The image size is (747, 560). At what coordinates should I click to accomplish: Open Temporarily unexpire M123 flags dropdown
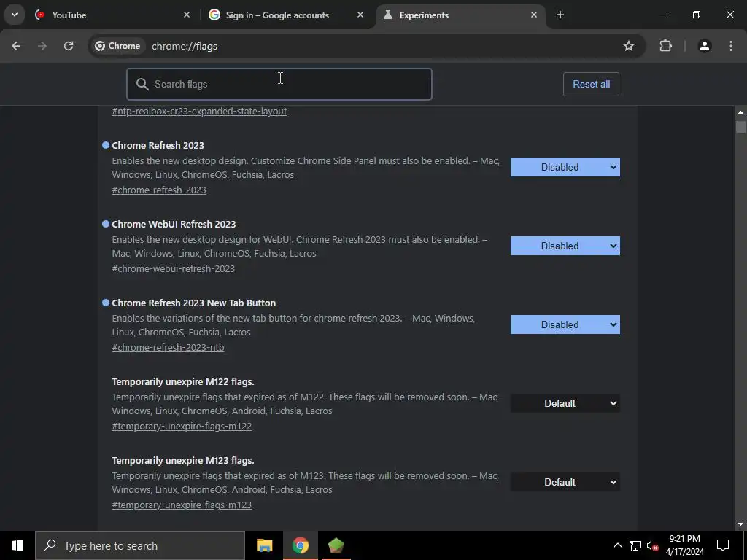pos(565,483)
